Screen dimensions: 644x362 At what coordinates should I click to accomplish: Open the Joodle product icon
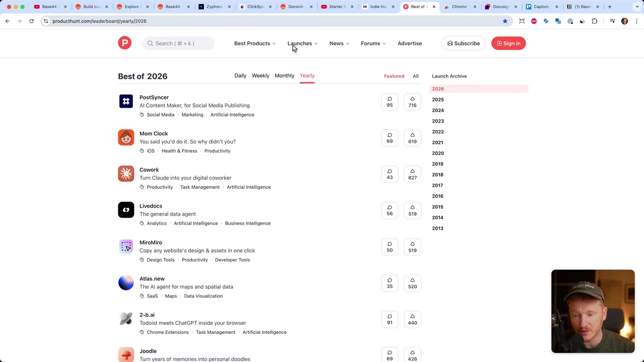pyautogui.click(x=126, y=354)
